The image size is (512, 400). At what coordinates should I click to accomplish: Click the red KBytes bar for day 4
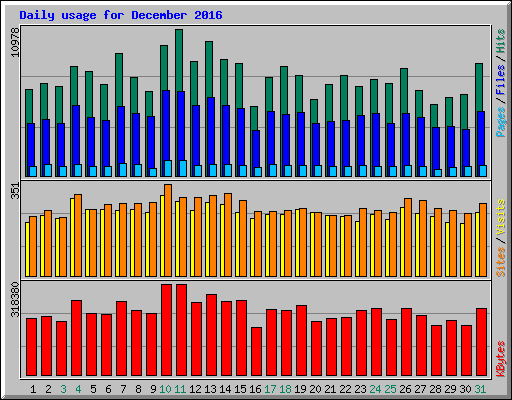[x=76, y=338]
